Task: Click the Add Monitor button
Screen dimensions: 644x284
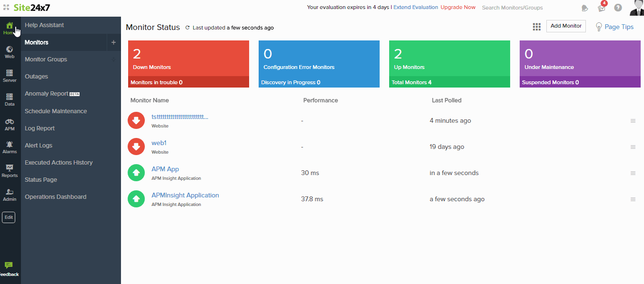Action: 565,26
